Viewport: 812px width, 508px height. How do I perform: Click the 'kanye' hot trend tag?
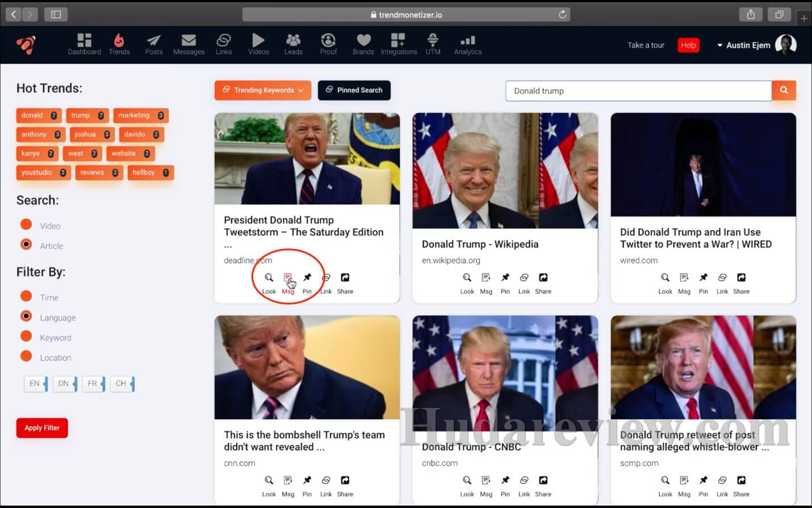pyautogui.click(x=37, y=153)
